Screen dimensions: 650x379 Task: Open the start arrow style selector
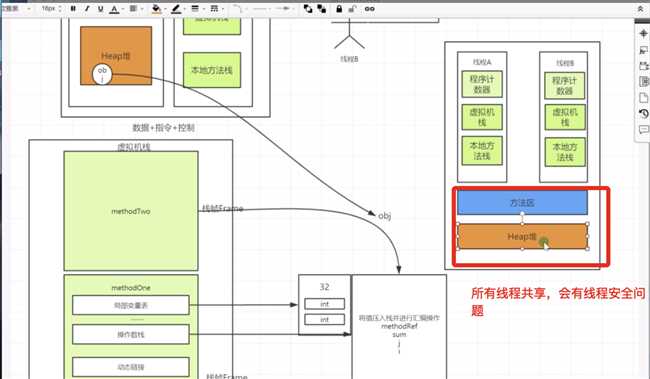coord(261,9)
